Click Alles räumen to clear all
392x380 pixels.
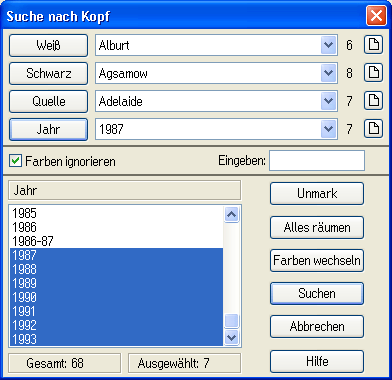pyautogui.click(x=317, y=227)
